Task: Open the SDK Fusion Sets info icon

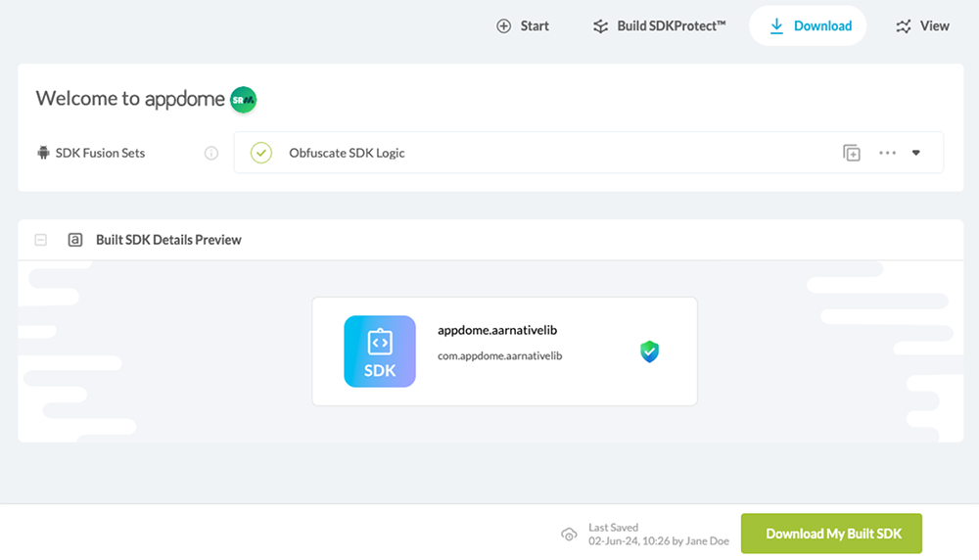Action: [x=210, y=153]
